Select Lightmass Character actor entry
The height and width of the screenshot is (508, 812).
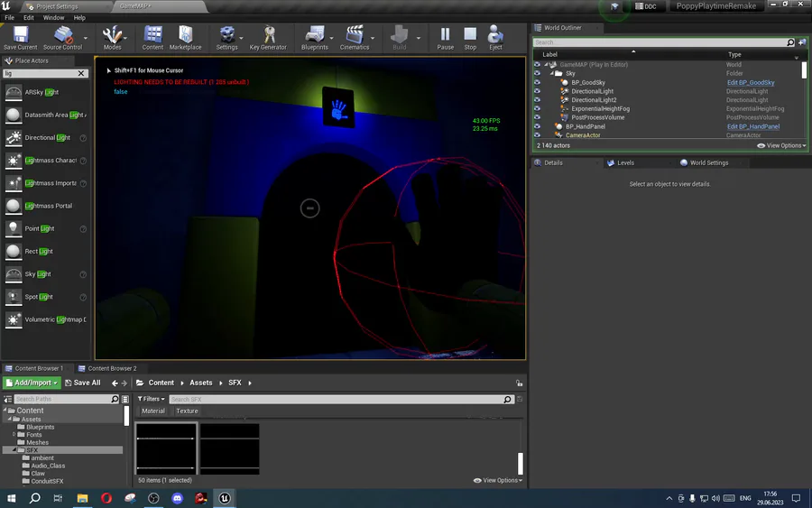click(x=45, y=161)
